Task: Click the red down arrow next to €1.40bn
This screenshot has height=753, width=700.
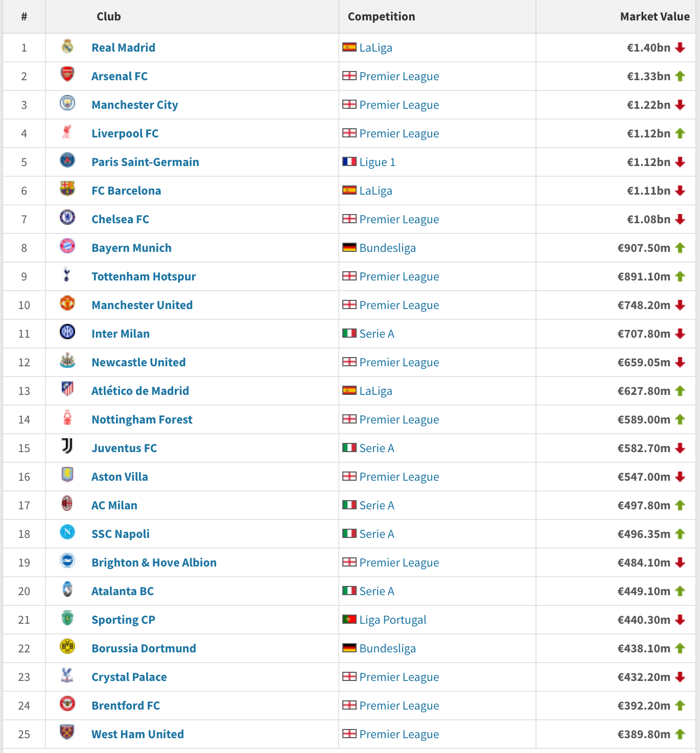Action: point(680,48)
